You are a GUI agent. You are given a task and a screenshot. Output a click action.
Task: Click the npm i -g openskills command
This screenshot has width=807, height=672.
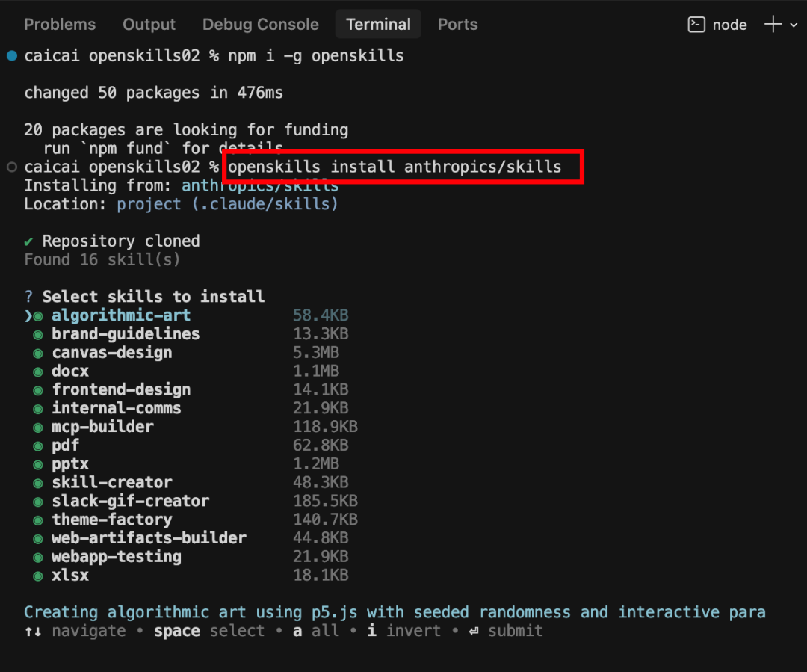pyautogui.click(x=316, y=55)
